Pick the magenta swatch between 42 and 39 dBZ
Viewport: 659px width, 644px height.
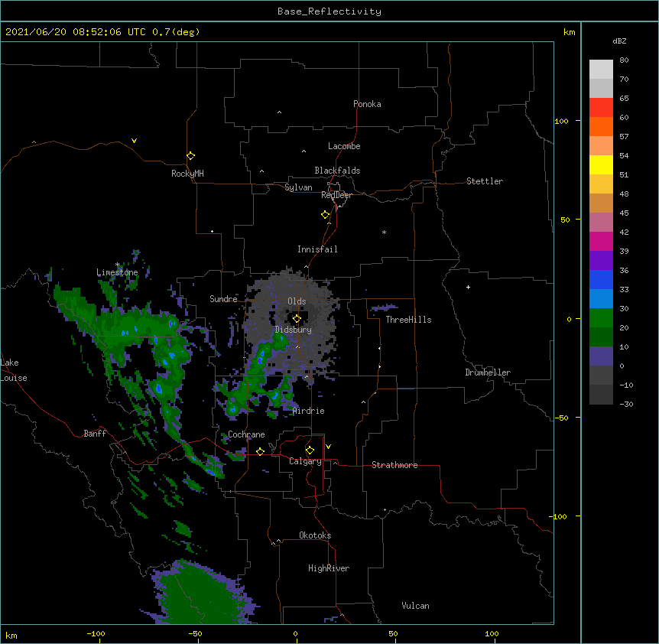[601, 241]
